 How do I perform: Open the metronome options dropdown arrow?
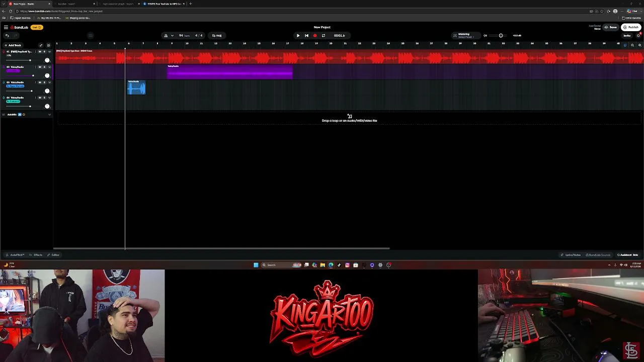pyautogui.click(x=172, y=36)
